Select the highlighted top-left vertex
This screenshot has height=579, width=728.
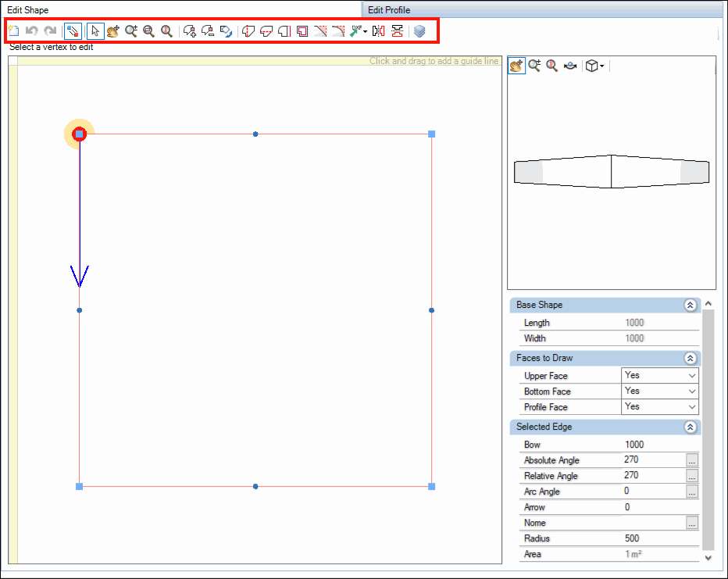tap(80, 134)
